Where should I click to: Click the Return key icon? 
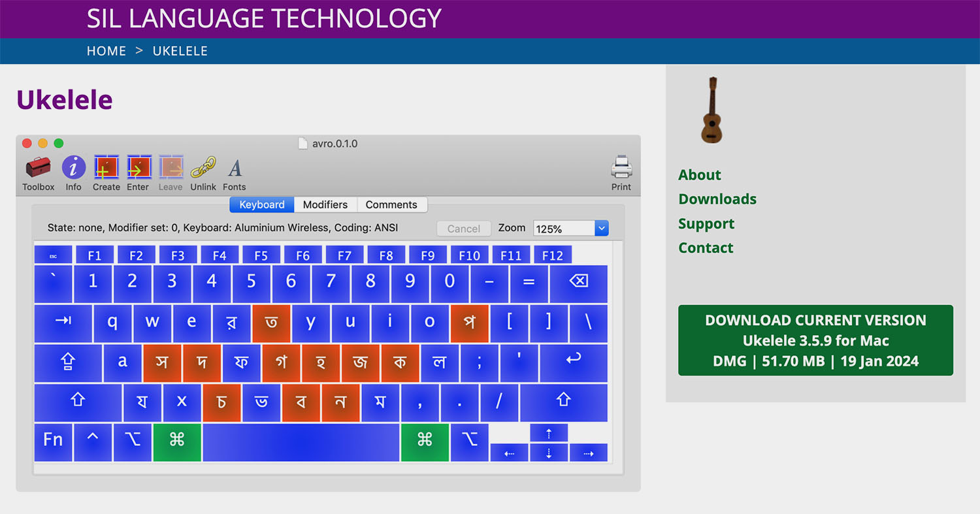point(574,363)
